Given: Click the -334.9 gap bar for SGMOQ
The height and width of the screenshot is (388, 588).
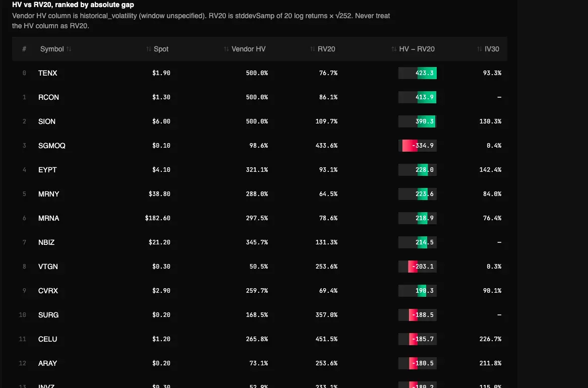Looking at the screenshot, I should 418,146.
